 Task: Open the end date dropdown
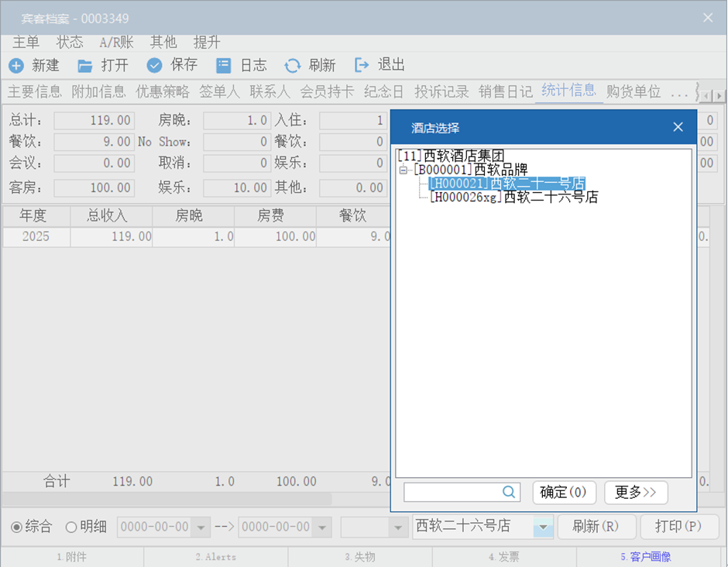[322, 527]
